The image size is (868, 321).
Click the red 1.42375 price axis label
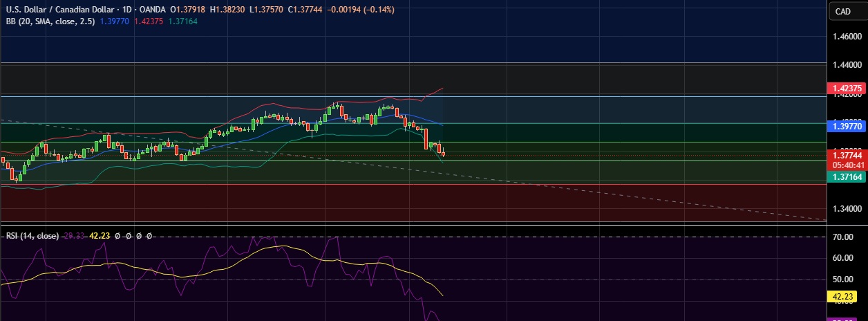click(847, 89)
